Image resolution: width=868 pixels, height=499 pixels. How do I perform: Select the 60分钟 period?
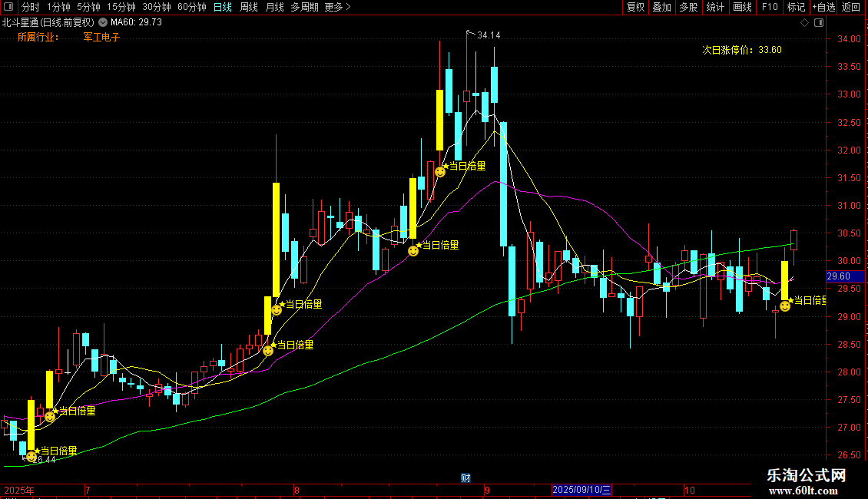192,7
